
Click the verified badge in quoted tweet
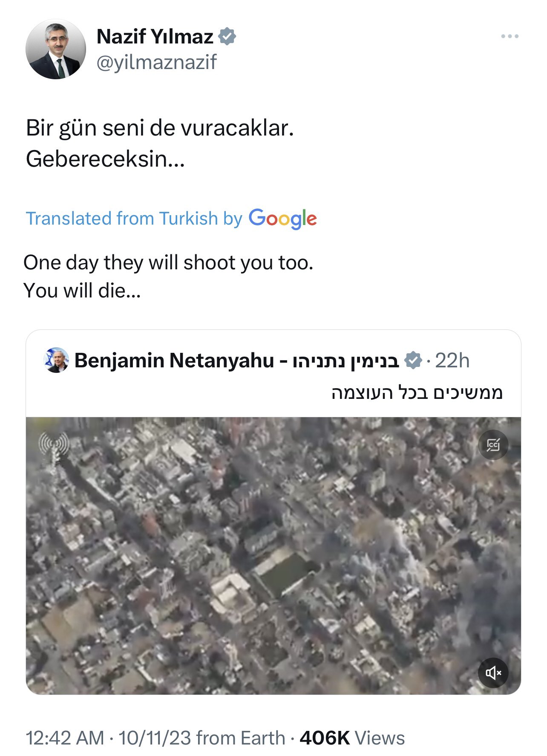[412, 361]
